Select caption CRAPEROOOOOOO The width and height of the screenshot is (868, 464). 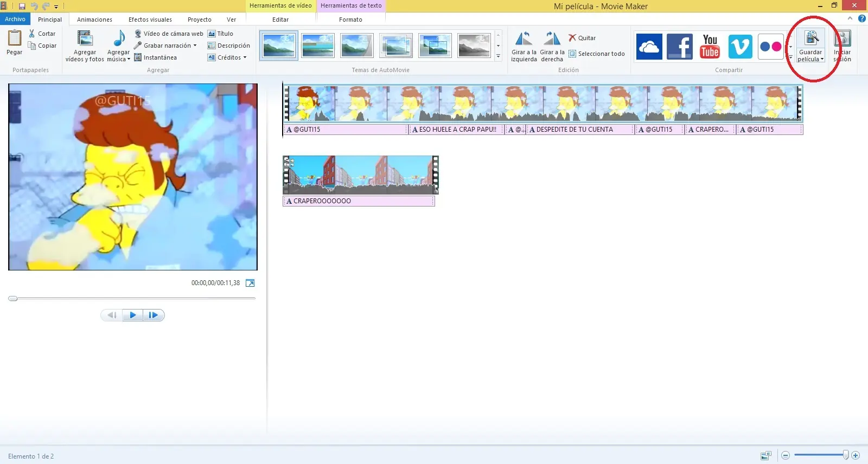(x=359, y=201)
